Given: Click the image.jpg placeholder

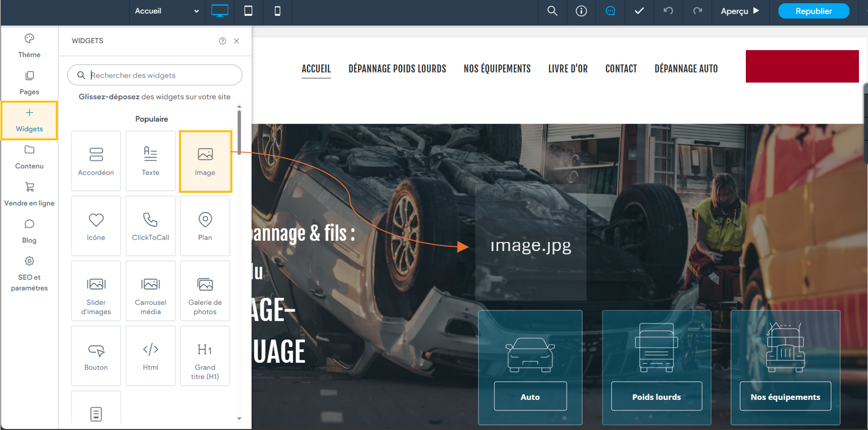Looking at the screenshot, I should pyautogui.click(x=531, y=242).
